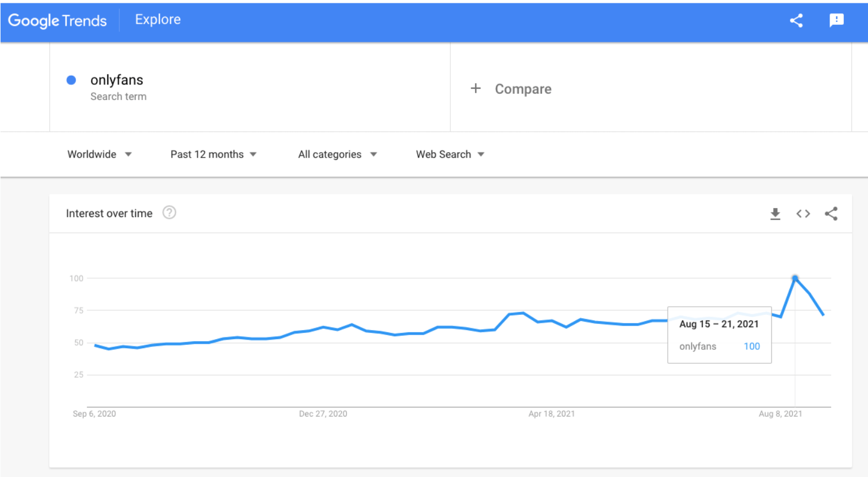Image resolution: width=868 pixels, height=477 pixels.
Task: Click the Sep 6, 2020 axis label
Action: [94, 413]
